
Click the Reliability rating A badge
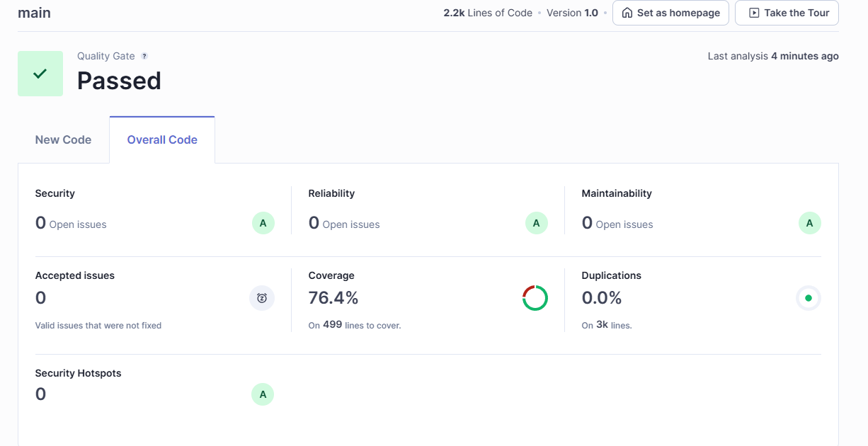[x=536, y=223]
